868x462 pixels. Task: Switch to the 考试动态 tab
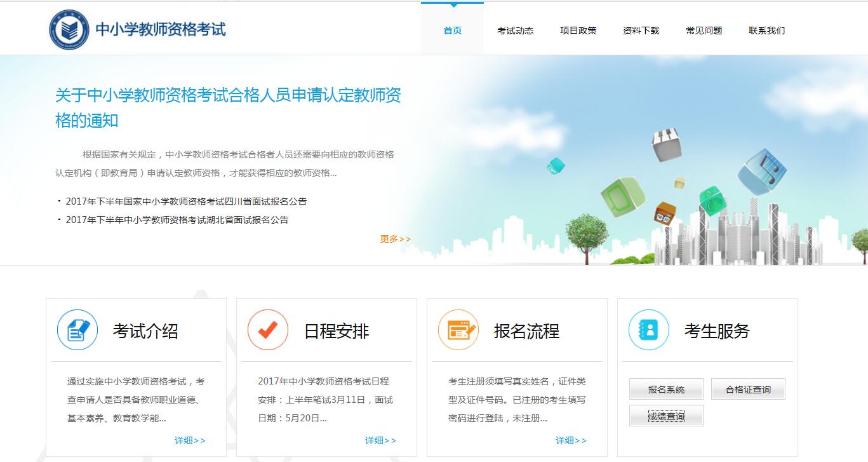pos(516,30)
